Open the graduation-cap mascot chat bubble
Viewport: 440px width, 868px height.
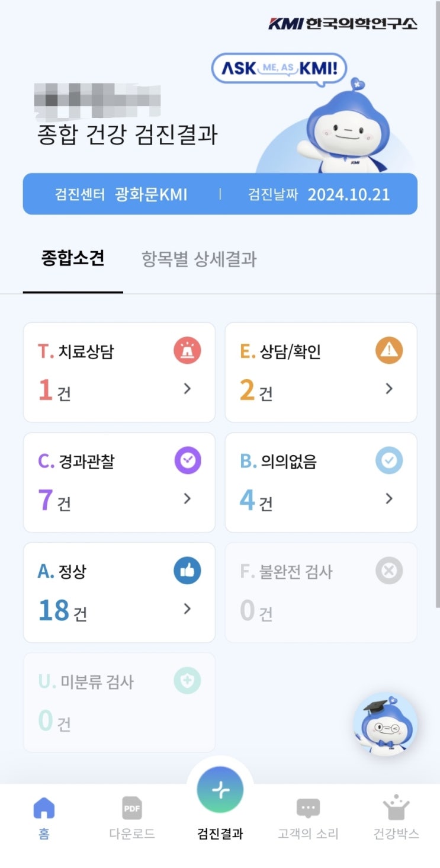point(385,725)
